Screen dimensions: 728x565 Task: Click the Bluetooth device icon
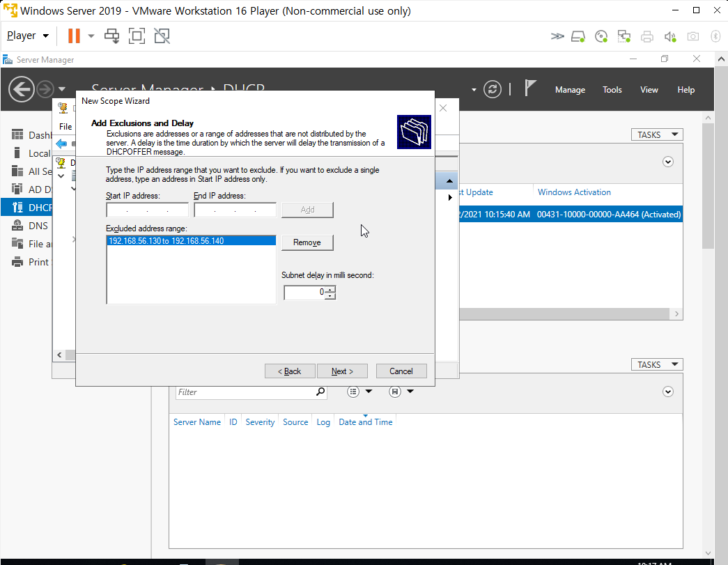(x=715, y=36)
